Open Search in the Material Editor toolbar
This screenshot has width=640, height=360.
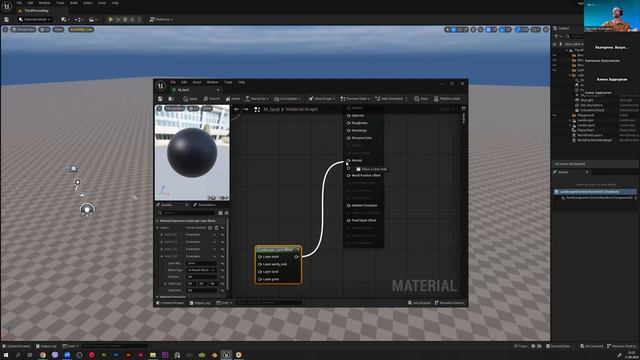tap(211, 99)
